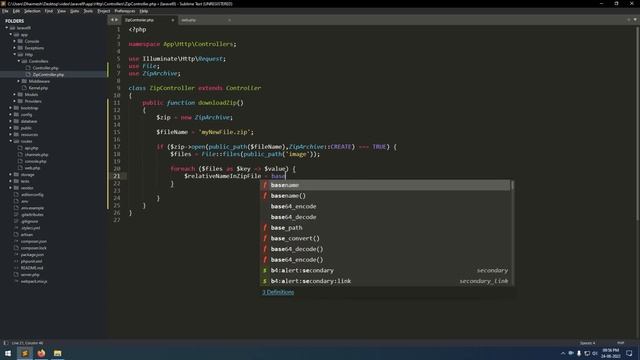Expand the bootstrap folder
640x360 pixels.
tap(11, 108)
